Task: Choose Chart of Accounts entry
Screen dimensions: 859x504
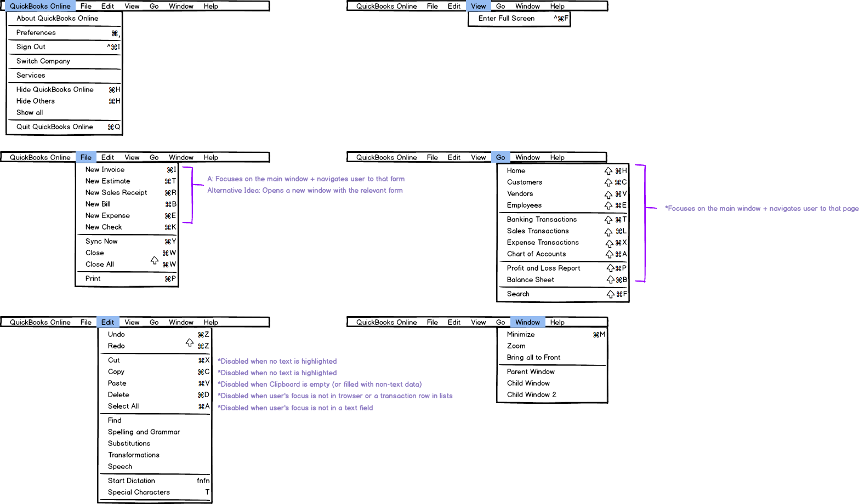Action: coord(563,254)
